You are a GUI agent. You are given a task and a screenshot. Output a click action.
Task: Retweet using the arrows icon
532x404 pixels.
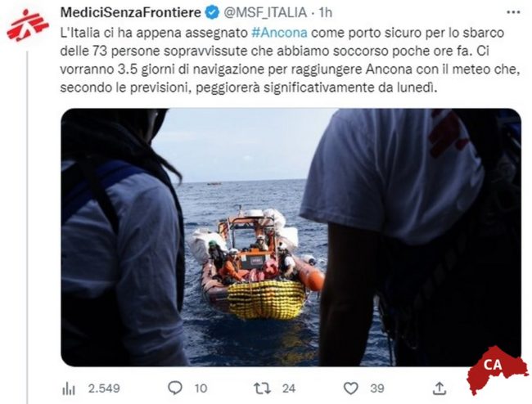263,388
